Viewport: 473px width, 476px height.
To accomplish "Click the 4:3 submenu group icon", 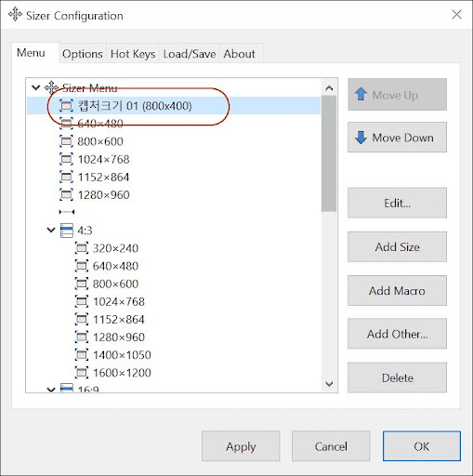I will [67, 231].
